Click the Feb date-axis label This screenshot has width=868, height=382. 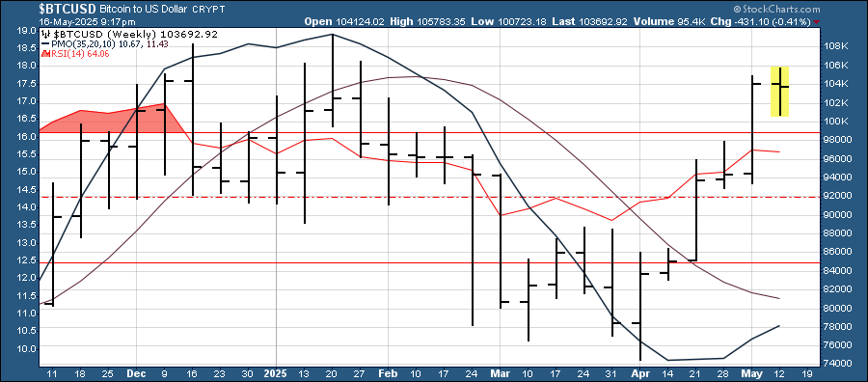[x=388, y=374]
